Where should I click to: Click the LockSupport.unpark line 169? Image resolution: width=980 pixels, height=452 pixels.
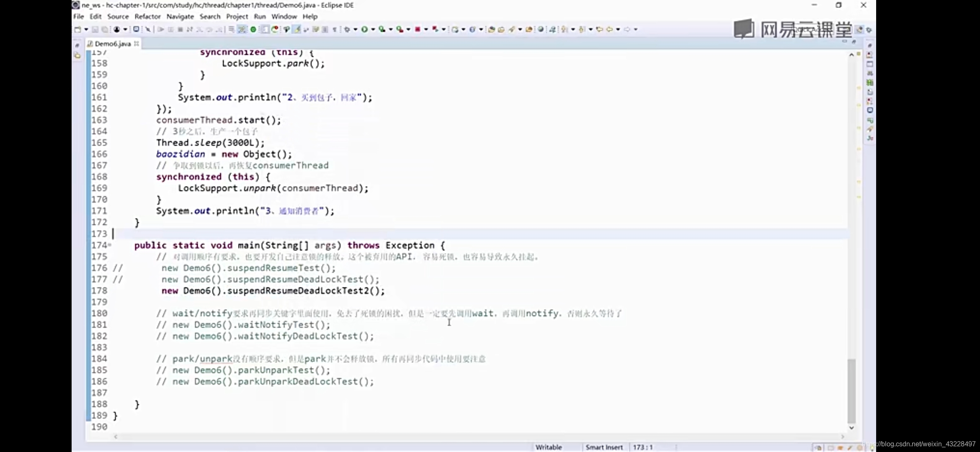pos(273,188)
